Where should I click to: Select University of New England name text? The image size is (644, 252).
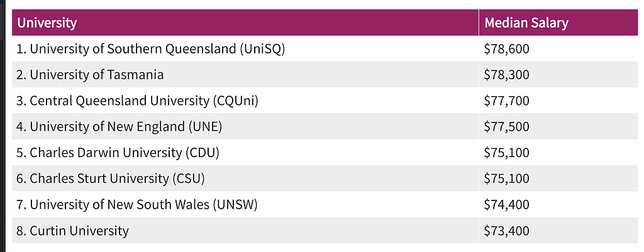pos(119,126)
